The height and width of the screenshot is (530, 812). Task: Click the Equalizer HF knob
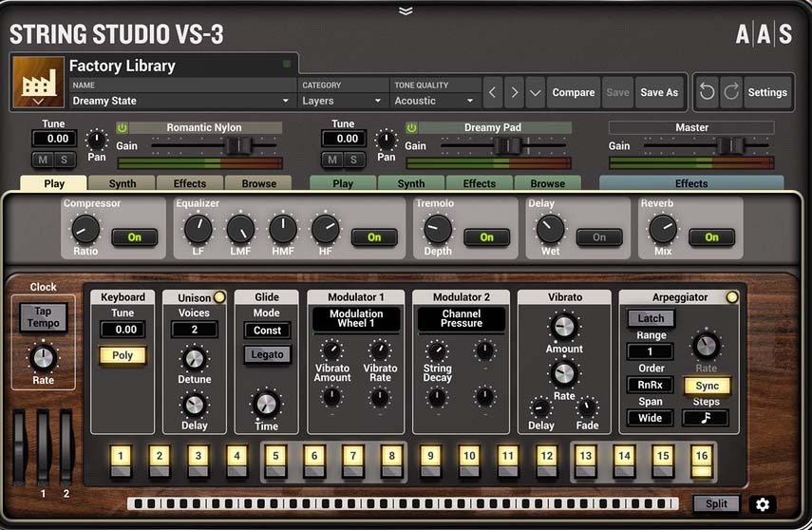325,229
